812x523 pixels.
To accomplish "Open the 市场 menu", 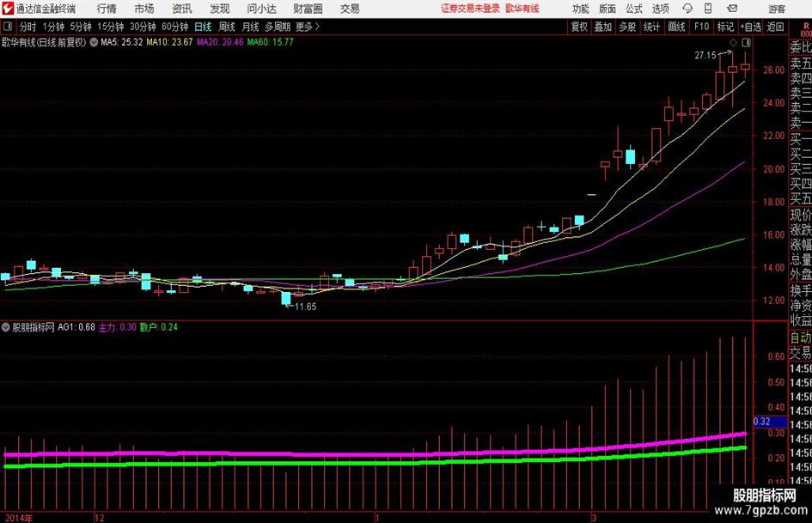I will (144, 9).
